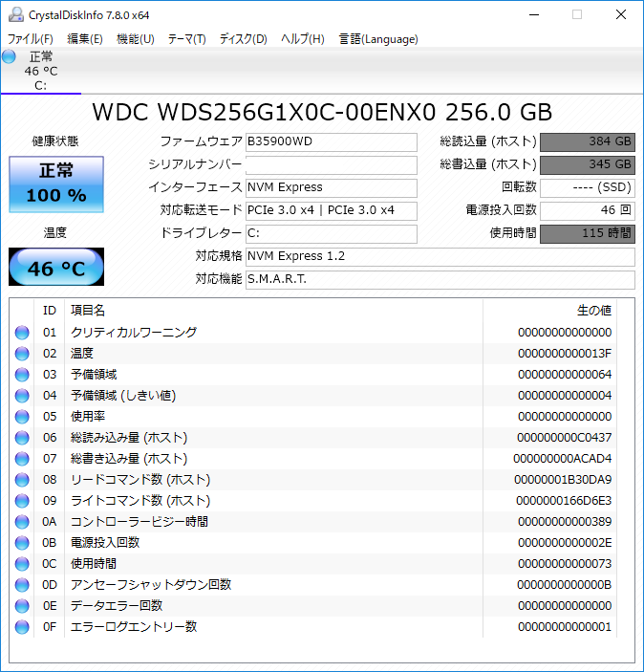Click status orb for クリティカルワーニング row

click(x=22, y=333)
